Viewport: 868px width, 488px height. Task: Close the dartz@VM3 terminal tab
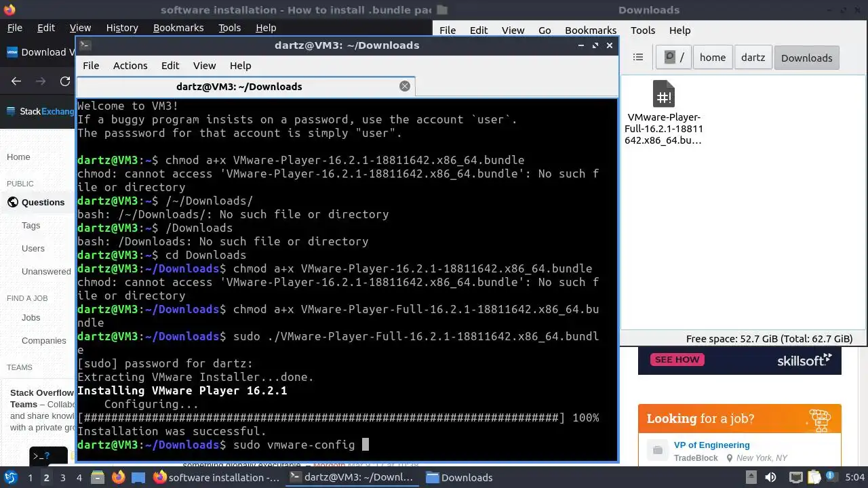pos(405,86)
